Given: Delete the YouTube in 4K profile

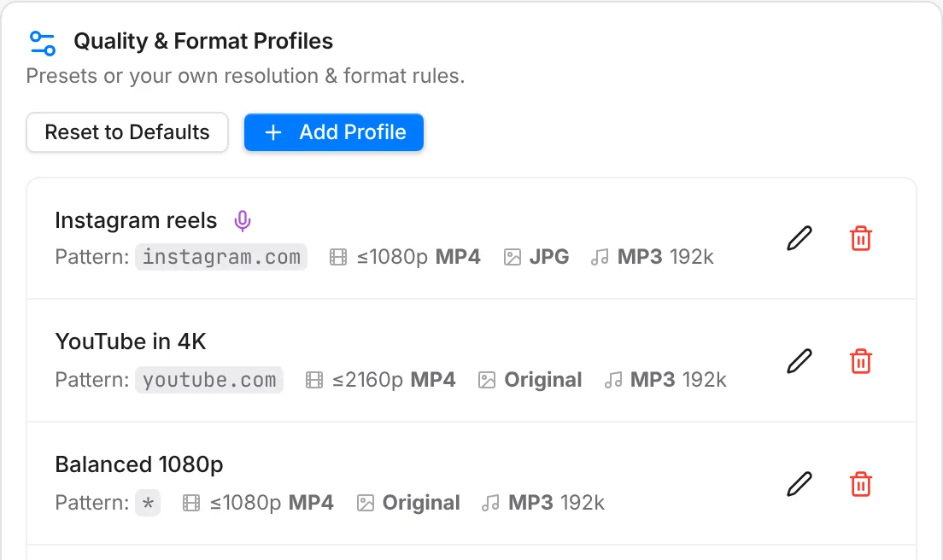Looking at the screenshot, I should pos(861,361).
